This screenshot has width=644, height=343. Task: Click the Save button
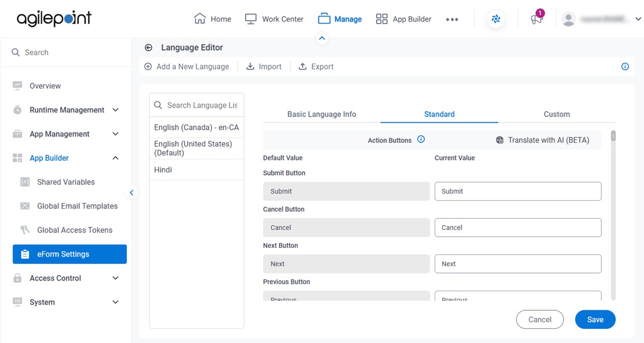[595, 319]
